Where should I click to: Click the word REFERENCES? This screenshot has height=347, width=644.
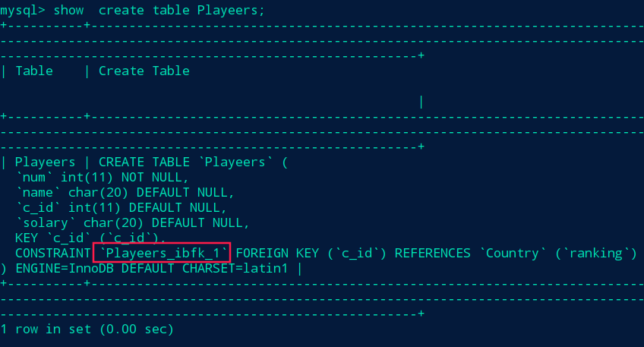(432, 253)
